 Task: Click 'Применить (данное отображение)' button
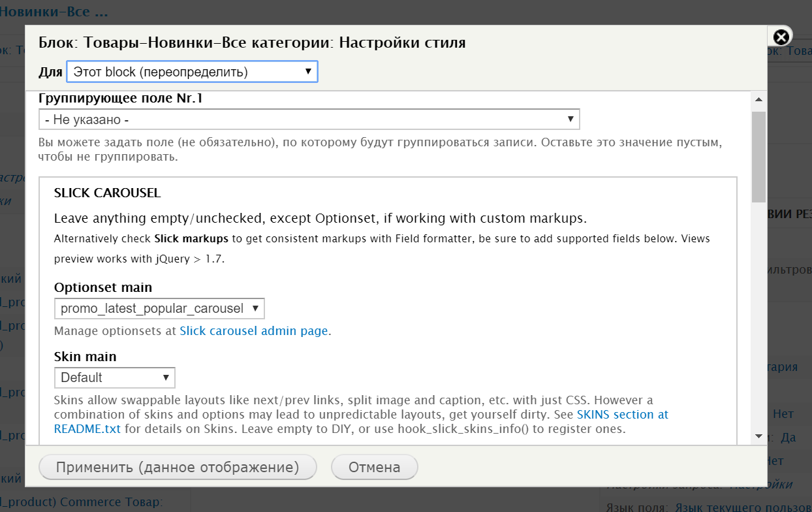pos(177,467)
